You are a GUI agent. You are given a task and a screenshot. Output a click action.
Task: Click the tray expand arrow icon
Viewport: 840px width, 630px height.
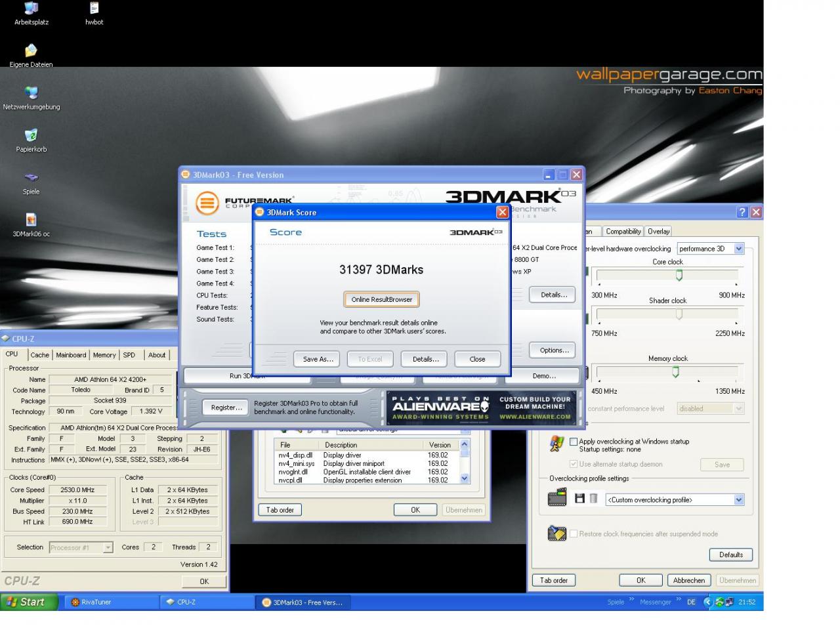tap(707, 602)
